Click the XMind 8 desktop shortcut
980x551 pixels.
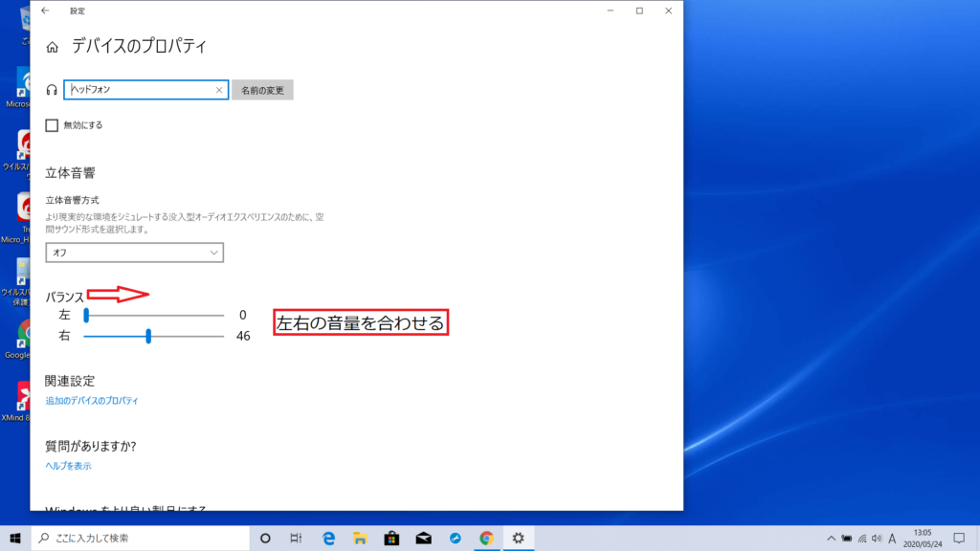(16, 401)
